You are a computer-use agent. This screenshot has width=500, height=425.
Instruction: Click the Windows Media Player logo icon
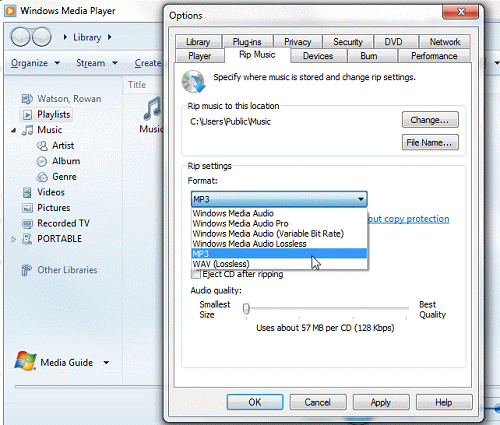(x=10, y=11)
